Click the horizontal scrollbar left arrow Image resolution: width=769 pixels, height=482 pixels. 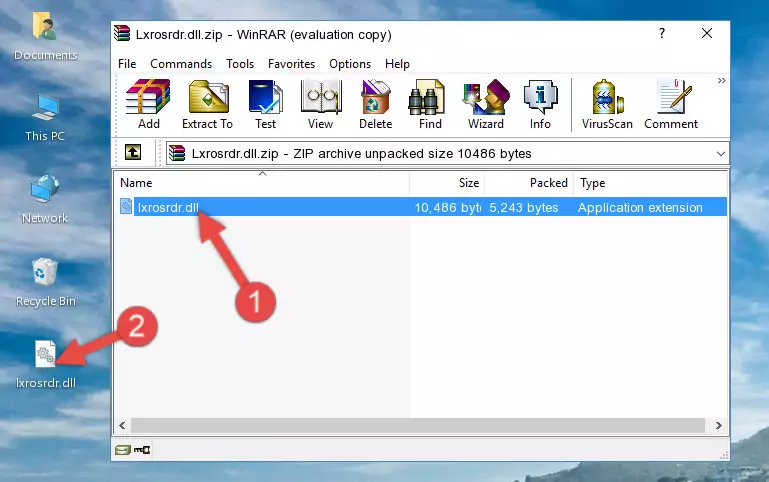[x=122, y=425]
